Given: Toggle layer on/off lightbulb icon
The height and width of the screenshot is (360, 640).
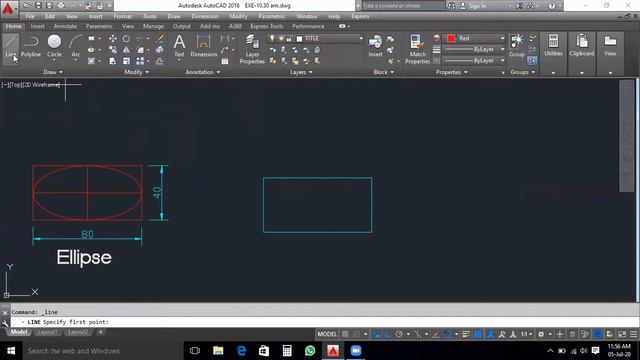Looking at the screenshot, I should pos(272,38).
